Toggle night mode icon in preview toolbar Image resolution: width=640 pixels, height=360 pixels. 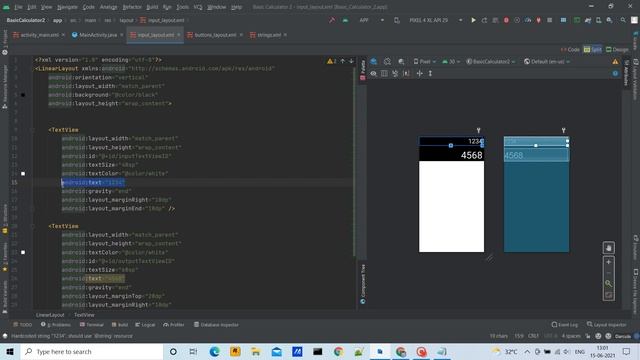click(x=401, y=62)
